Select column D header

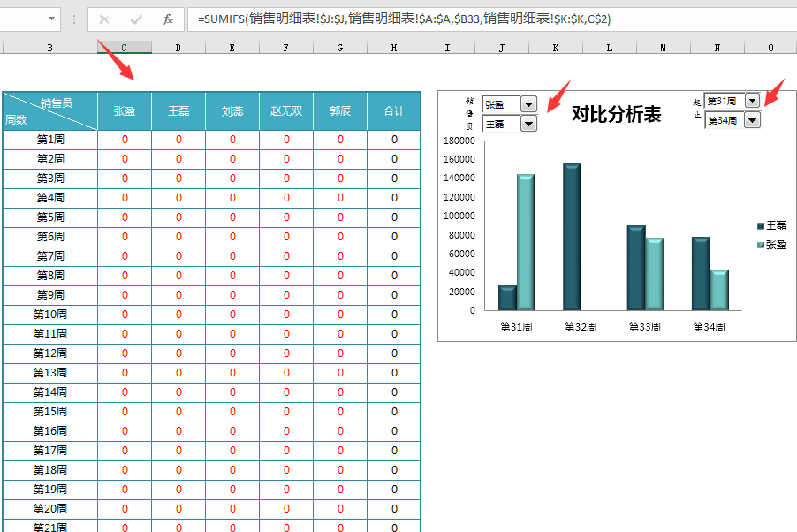tap(178, 48)
